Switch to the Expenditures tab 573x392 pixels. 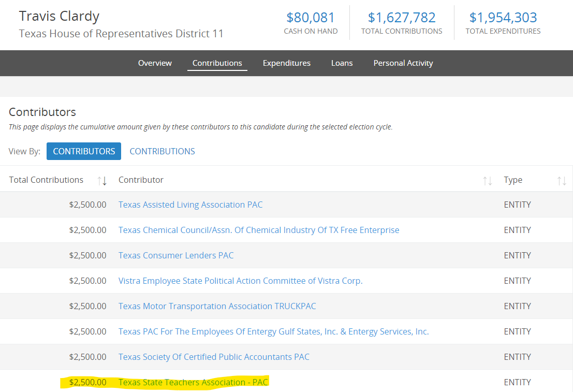pyautogui.click(x=287, y=63)
